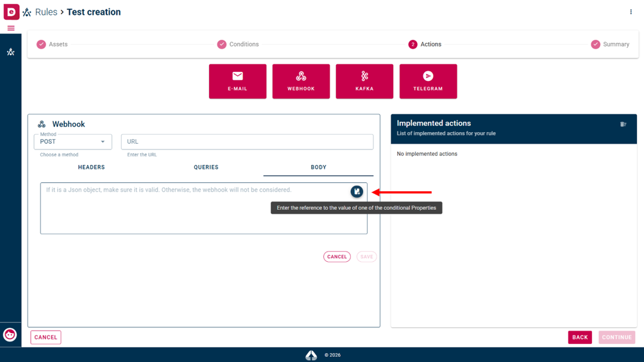This screenshot has width=644, height=362.
Task: Open the Method dropdown showing POST
Action: (72, 142)
